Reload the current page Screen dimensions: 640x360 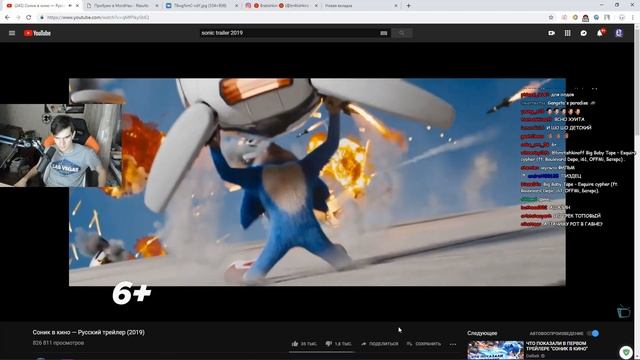(x=29, y=18)
